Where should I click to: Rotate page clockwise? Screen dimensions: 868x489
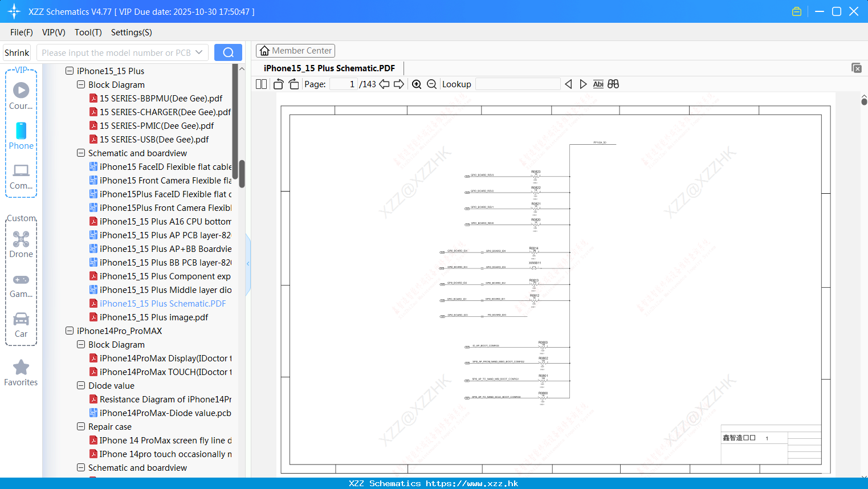point(294,84)
